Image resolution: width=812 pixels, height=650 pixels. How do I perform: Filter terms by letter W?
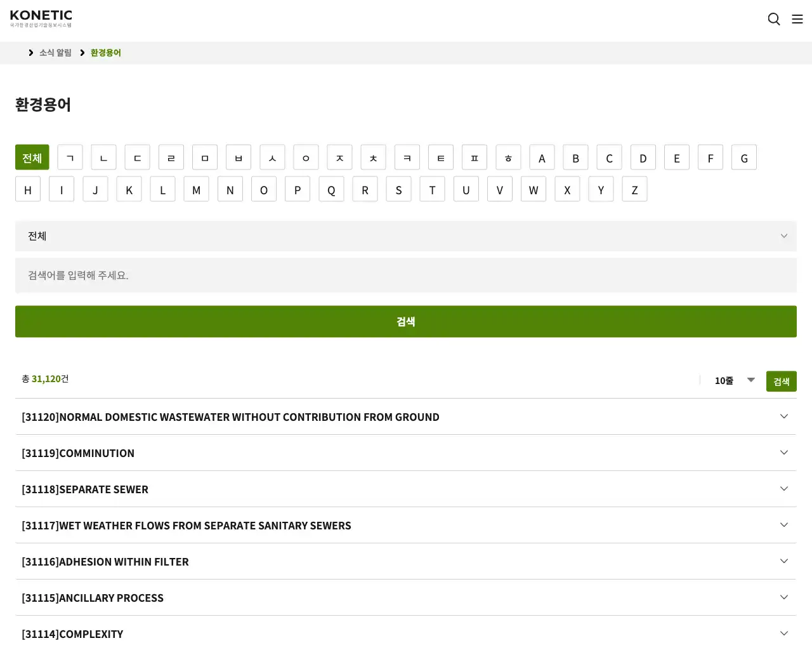tap(534, 189)
